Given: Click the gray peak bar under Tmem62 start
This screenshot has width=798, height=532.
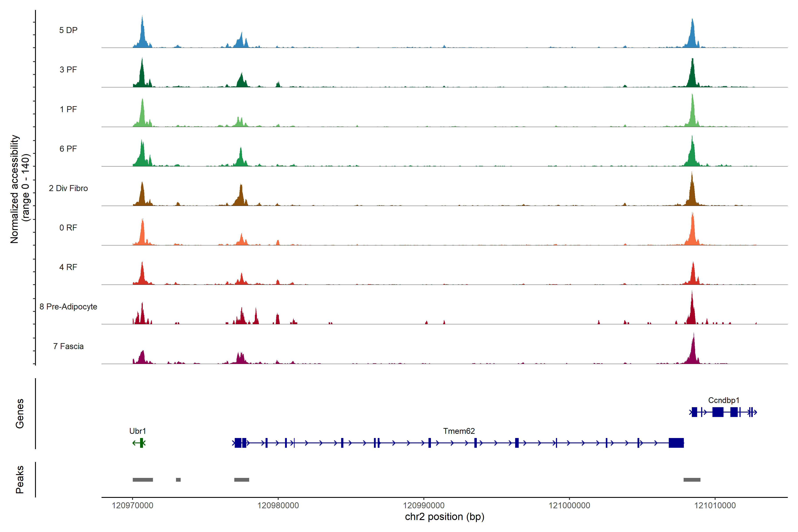Looking at the screenshot, I should tap(242, 480).
